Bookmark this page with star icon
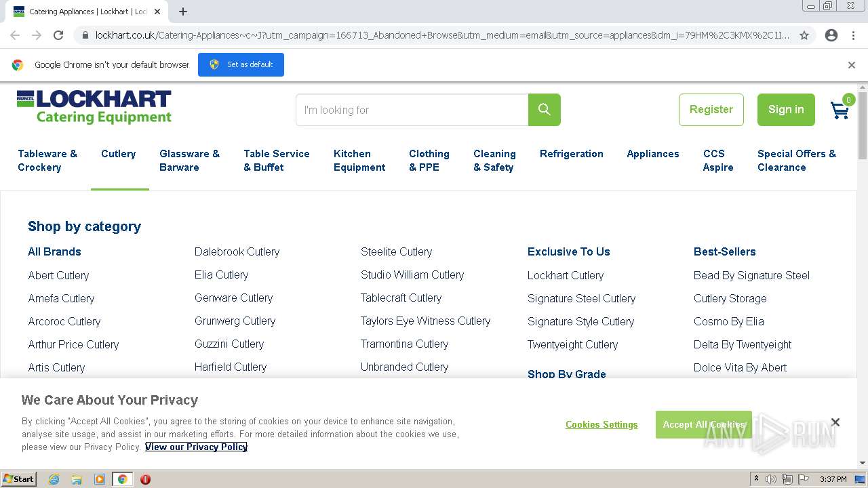This screenshot has width=868, height=488. pos(804,35)
